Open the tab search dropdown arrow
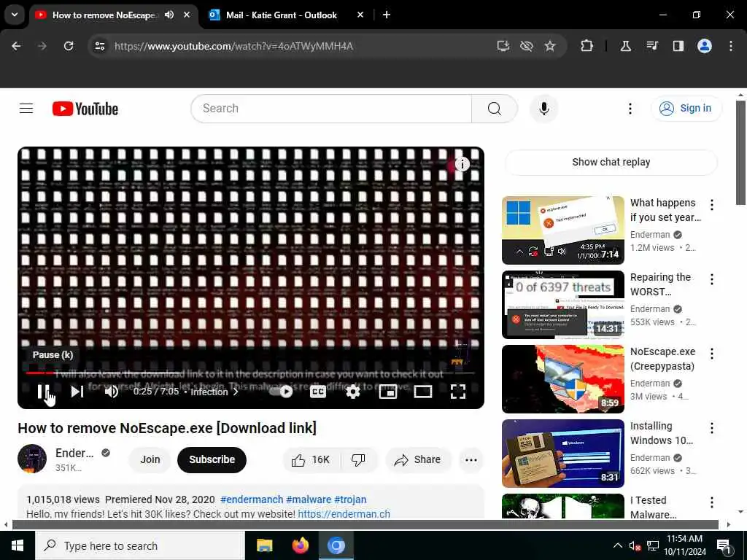The image size is (747, 560). [15, 15]
